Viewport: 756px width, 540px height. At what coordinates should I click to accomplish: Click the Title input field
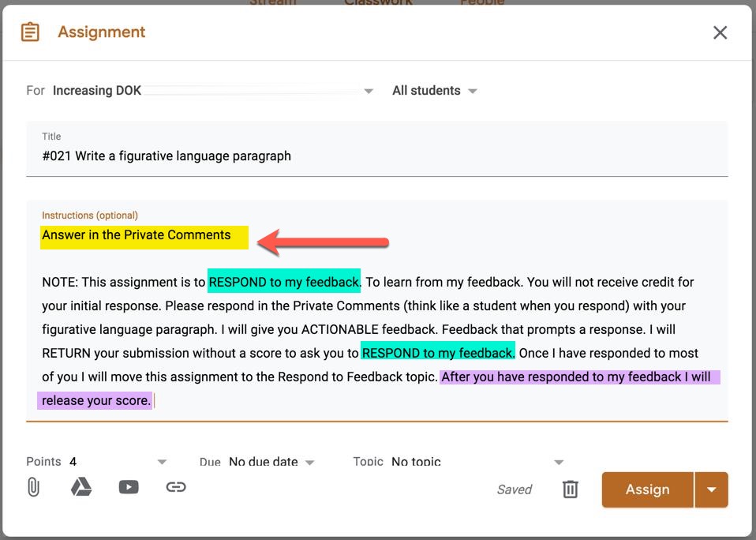click(x=377, y=149)
